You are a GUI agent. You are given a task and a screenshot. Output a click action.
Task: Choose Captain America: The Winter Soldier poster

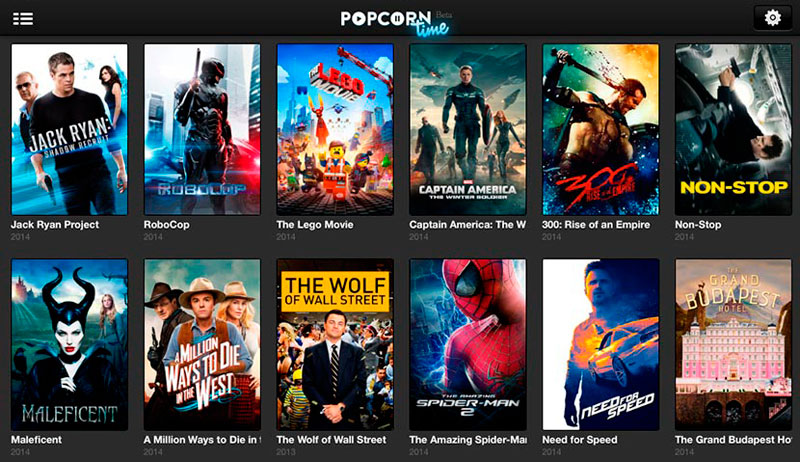pos(467,130)
